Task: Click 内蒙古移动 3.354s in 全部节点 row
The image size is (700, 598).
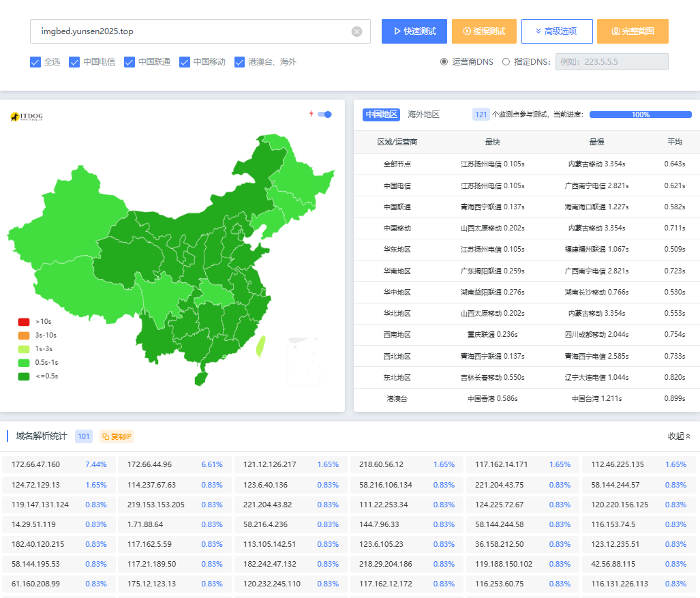Action: (596, 164)
